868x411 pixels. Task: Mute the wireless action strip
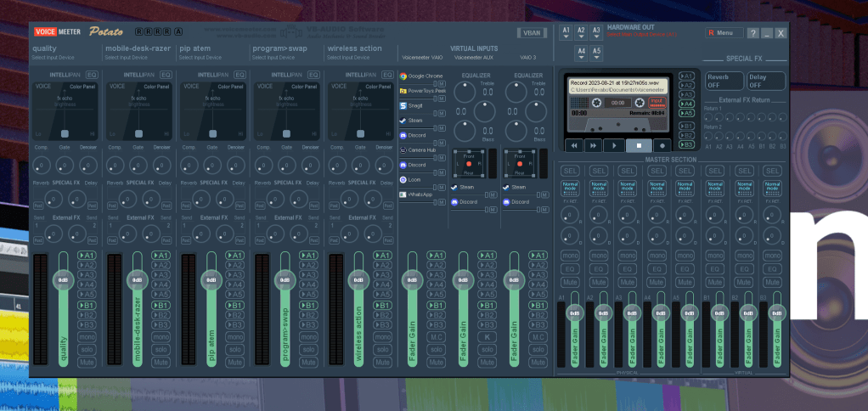(x=382, y=363)
